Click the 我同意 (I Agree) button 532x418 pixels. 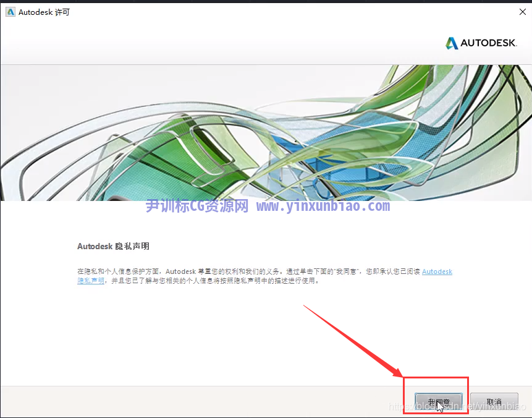click(438, 402)
